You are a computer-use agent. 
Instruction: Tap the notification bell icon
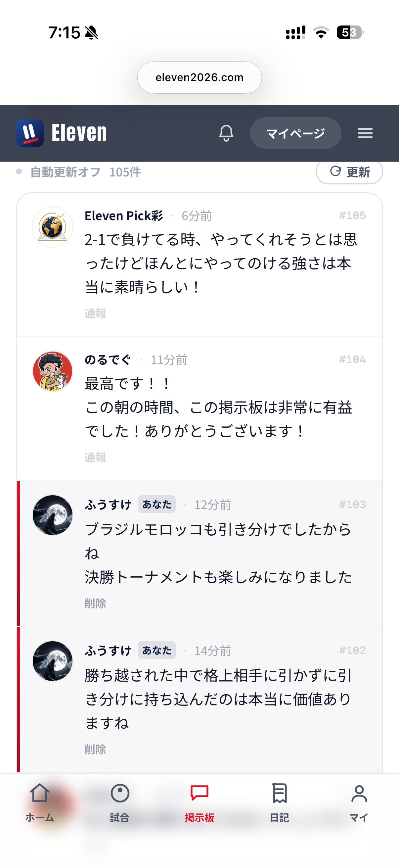(x=226, y=133)
